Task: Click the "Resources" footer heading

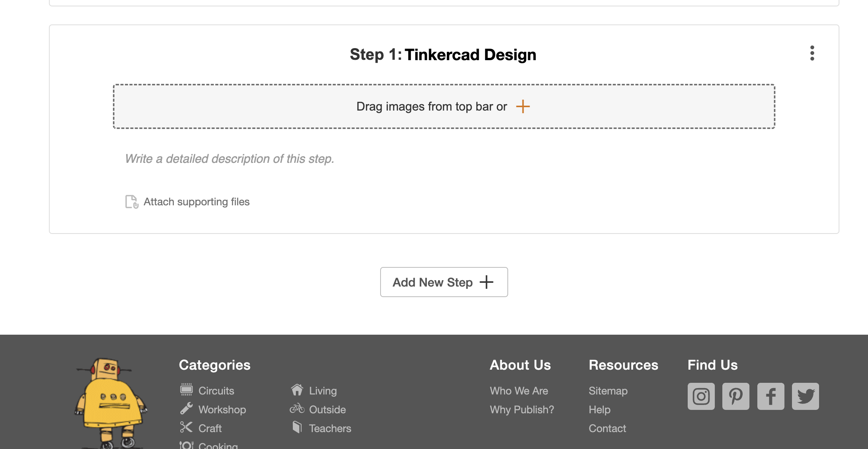Action: (x=623, y=365)
